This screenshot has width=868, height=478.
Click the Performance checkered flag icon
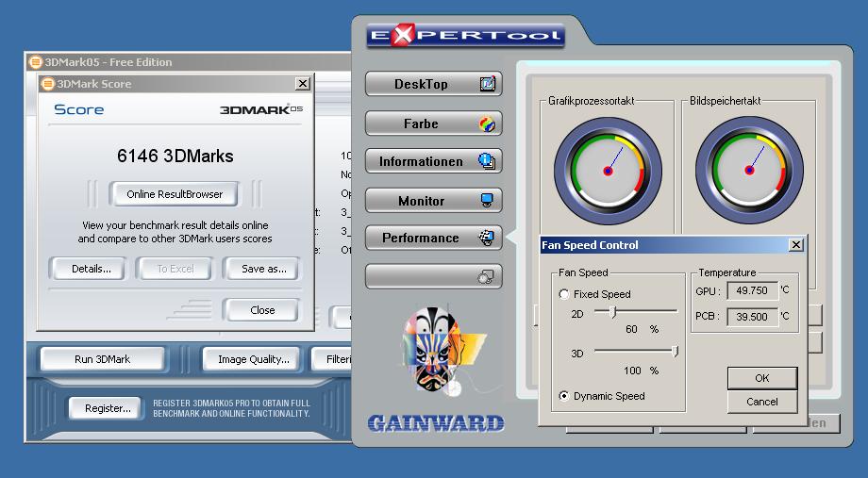pyautogui.click(x=486, y=238)
